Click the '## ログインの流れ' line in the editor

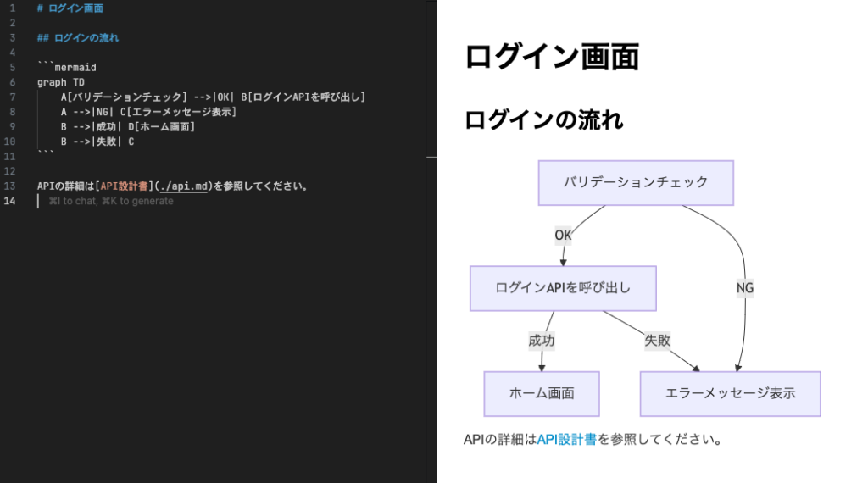(77, 37)
